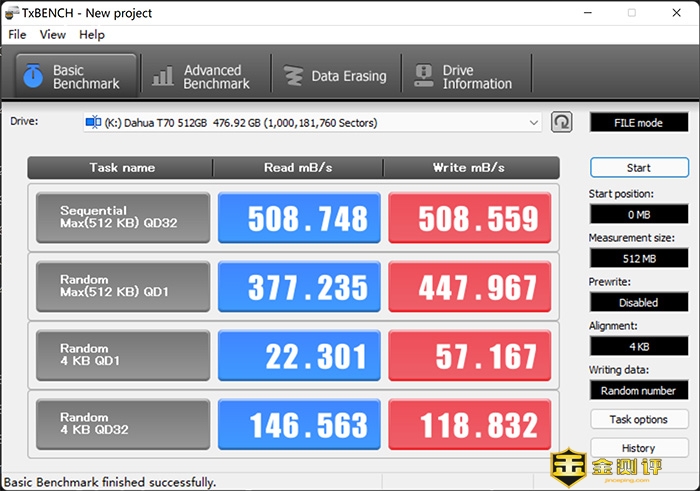Click the bar chart icon on Advanced Benchmark

click(x=162, y=76)
